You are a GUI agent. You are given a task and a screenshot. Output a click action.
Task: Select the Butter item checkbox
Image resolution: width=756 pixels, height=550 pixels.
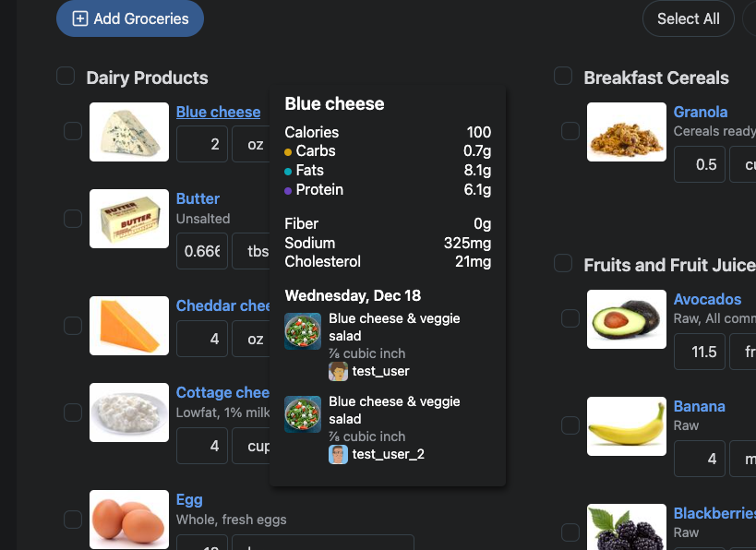[73, 219]
